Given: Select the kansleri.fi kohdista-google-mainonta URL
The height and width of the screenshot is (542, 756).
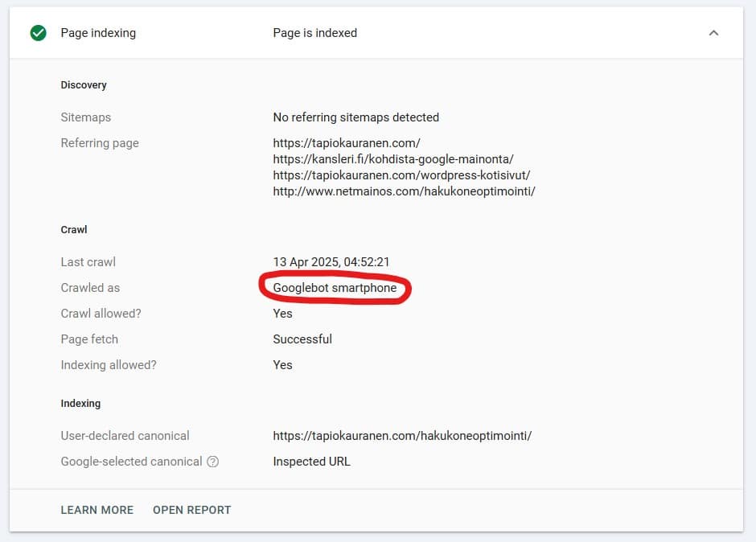Looking at the screenshot, I should pyautogui.click(x=393, y=159).
